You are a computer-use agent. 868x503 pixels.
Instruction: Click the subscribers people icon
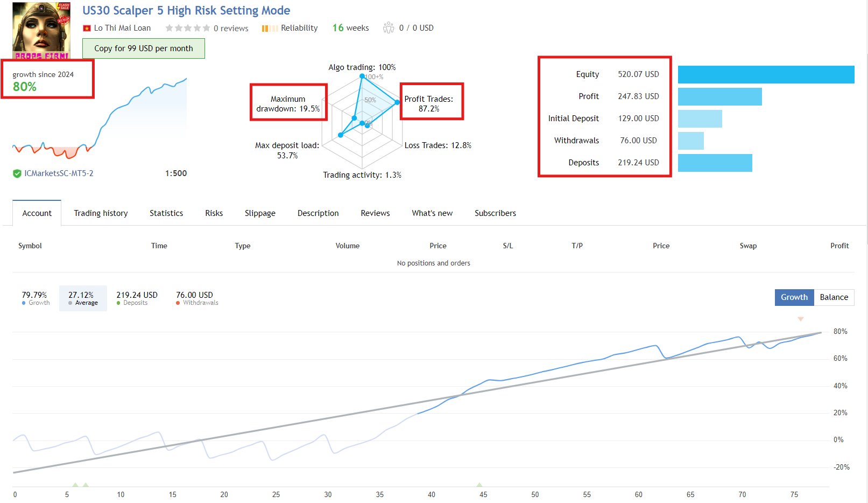tap(389, 27)
